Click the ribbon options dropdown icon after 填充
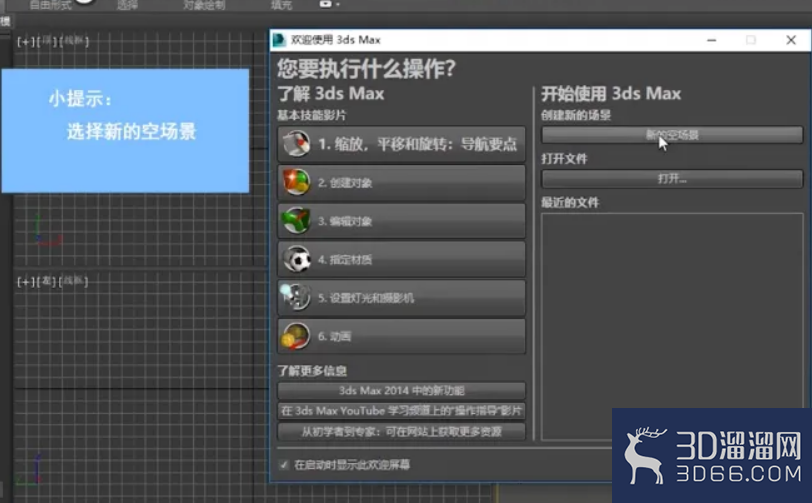 [329, 4]
